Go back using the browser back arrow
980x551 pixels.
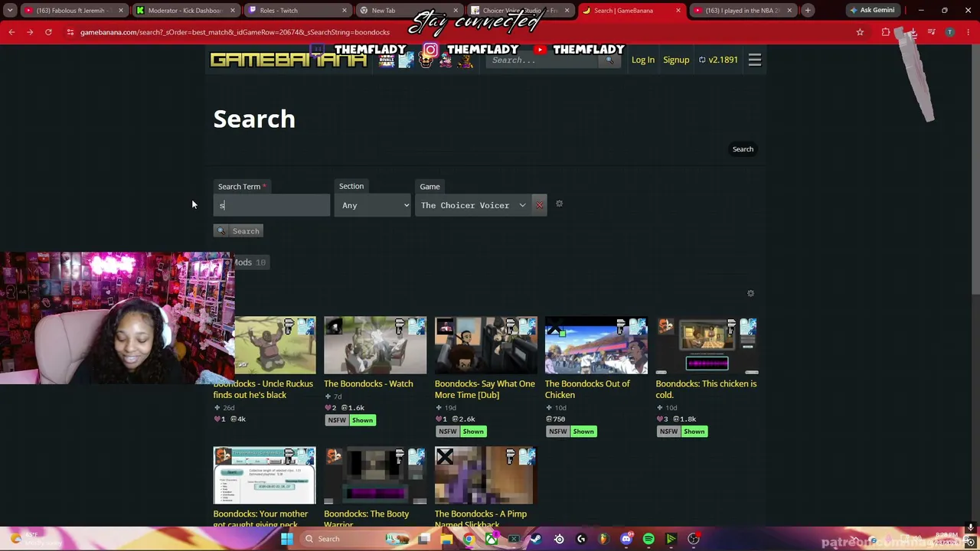coord(11,32)
